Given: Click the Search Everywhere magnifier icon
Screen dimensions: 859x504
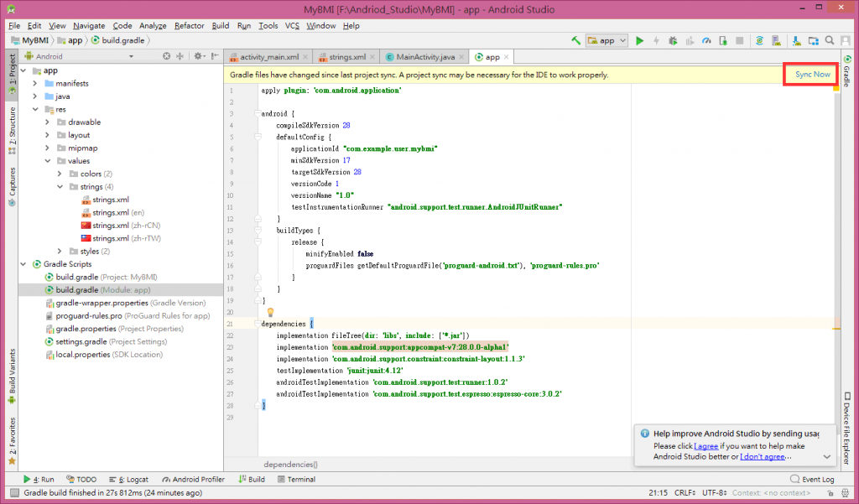Looking at the screenshot, I should pyautogui.click(x=829, y=40).
